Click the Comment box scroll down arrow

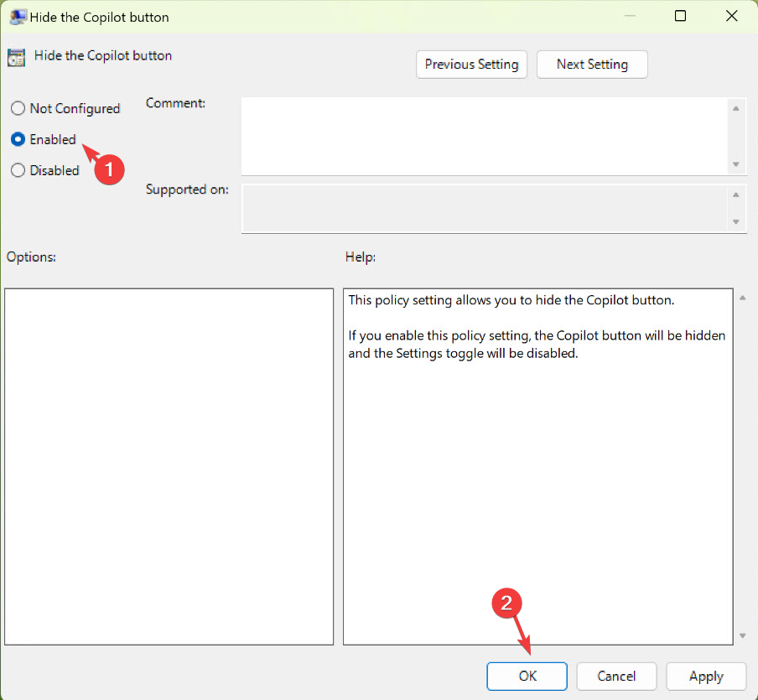click(735, 164)
